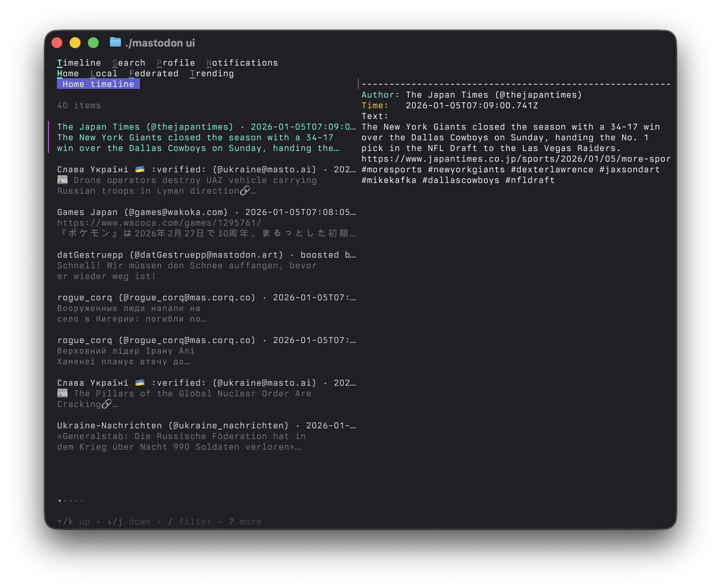Select the Trending sub-tab

(x=212, y=73)
